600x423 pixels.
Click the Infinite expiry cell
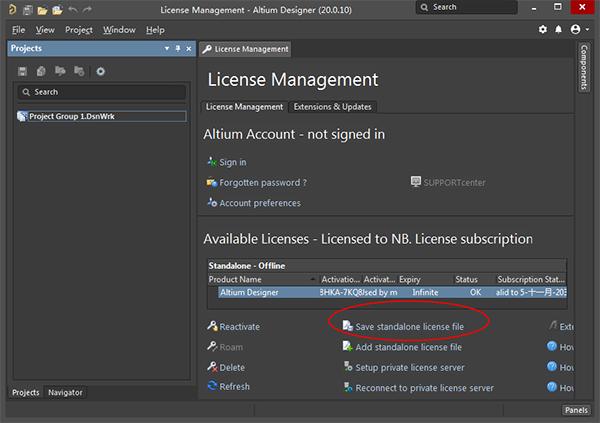[425, 292]
